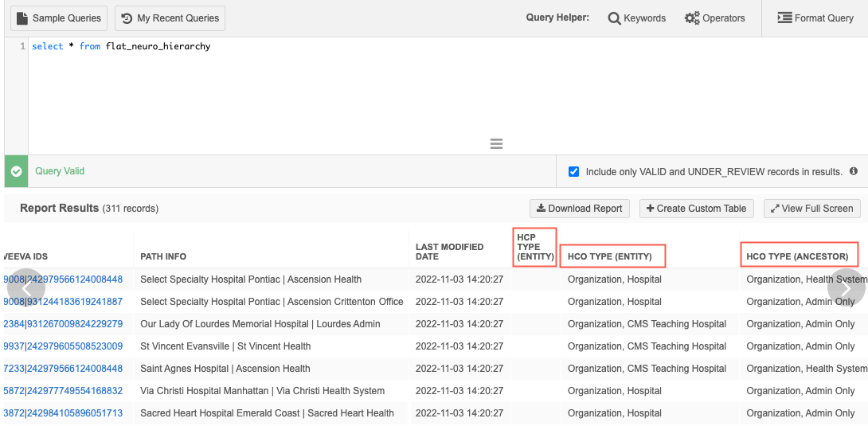The height and width of the screenshot is (426, 868).
Task: Click inside the SQL query editor
Action: pyautogui.click(x=319, y=88)
